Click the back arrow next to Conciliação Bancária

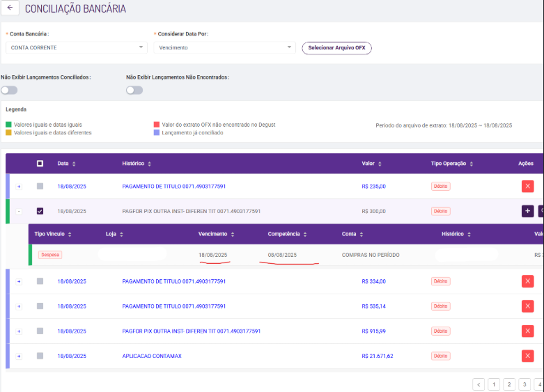10,8
